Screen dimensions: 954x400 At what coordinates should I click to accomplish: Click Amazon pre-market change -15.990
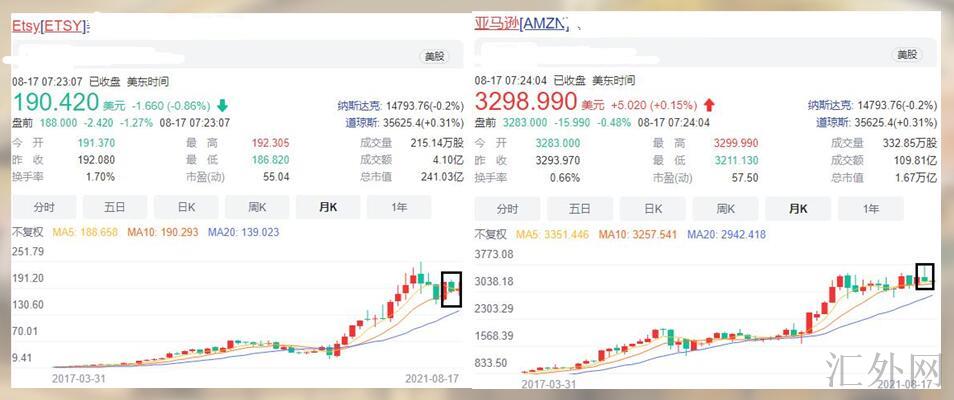tap(573, 122)
